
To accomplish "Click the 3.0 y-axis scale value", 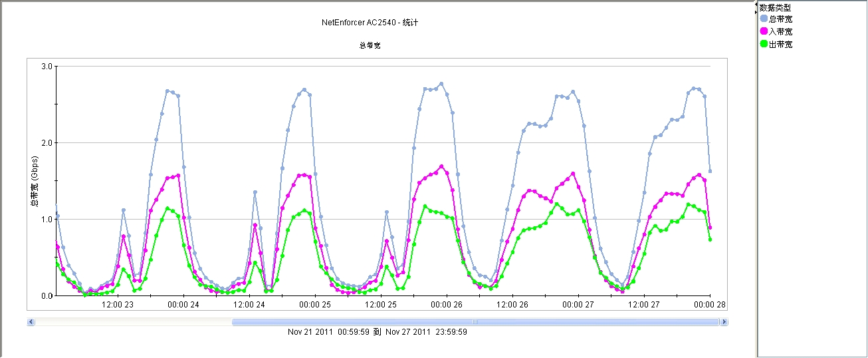I will [47, 67].
